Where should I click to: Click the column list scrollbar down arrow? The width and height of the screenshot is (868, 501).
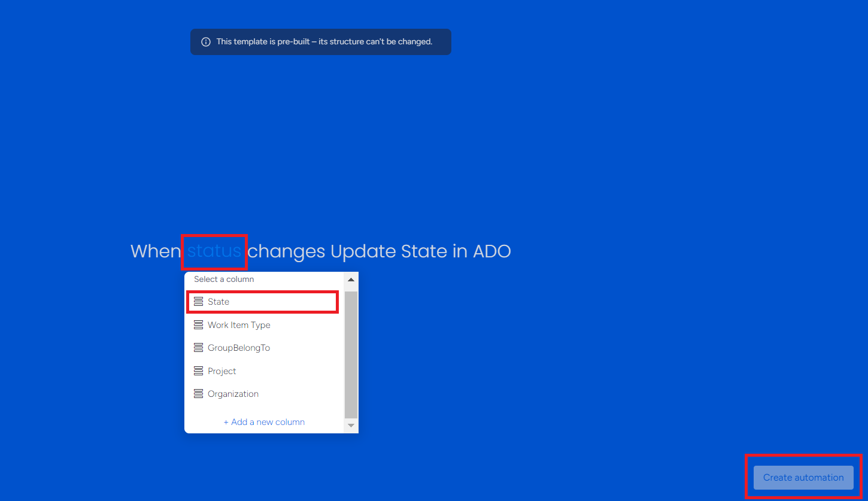351,426
